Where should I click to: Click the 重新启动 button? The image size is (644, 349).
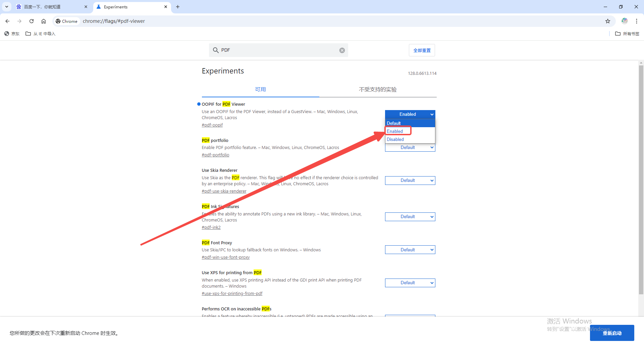click(x=612, y=333)
